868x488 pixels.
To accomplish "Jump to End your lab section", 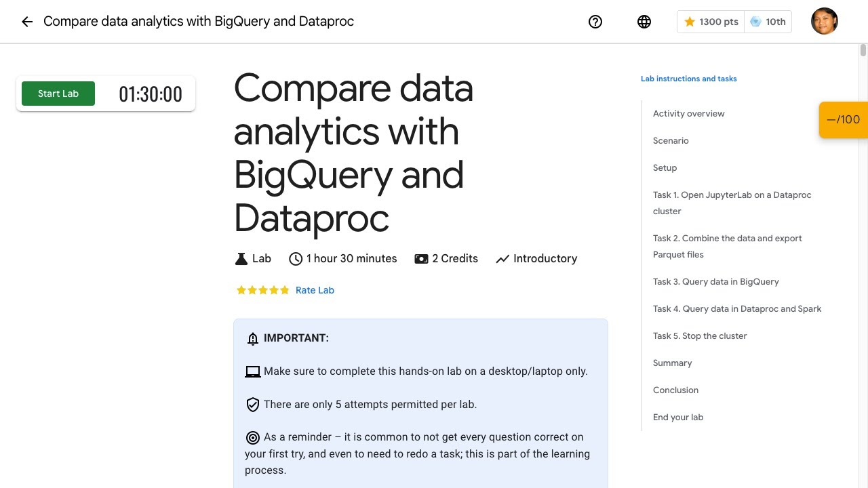I will (x=678, y=417).
